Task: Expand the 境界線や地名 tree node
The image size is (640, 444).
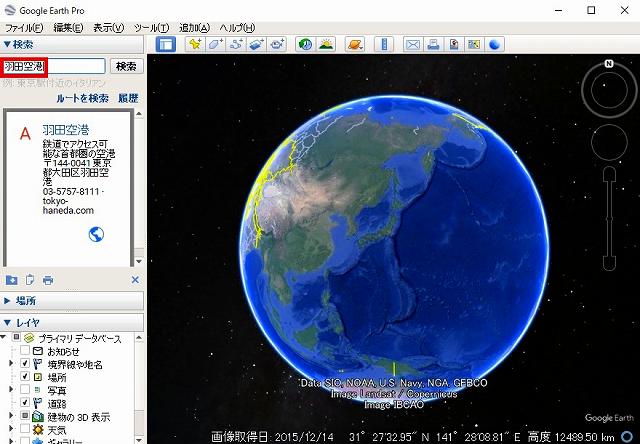Action: pyautogui.click(x=11, y=363)
